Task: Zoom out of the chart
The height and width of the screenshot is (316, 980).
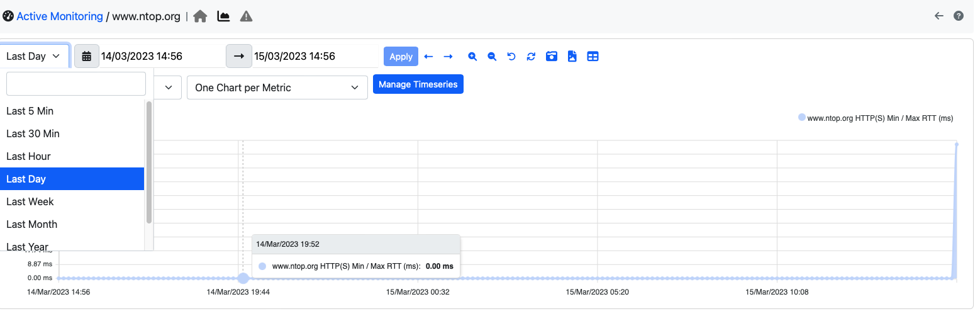Action: coord(492,57)
